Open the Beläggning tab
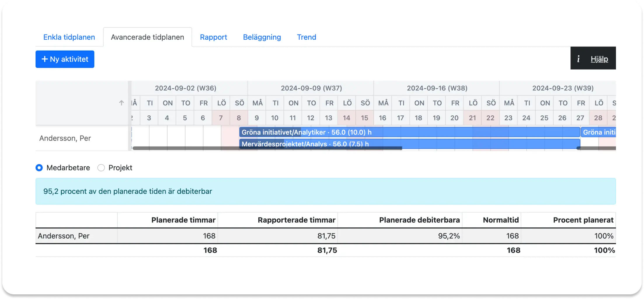This screenshot has width=644, height=299. 262,37
